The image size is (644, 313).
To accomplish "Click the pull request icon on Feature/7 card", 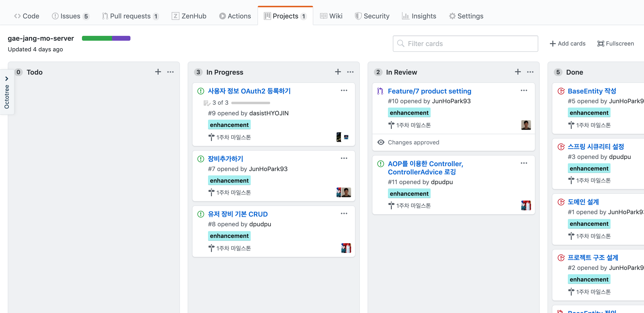I will pos(380,91).
